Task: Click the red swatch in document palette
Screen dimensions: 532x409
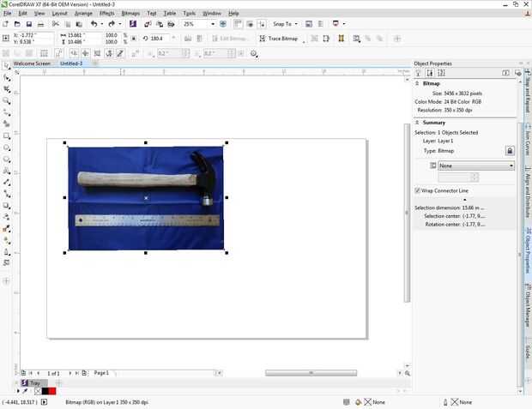Action: click(52, 391)
